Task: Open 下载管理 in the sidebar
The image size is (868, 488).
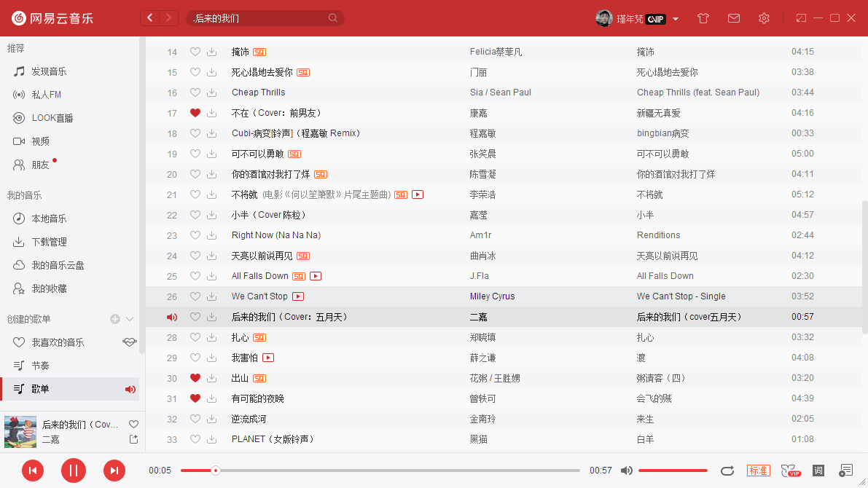Action: [49, 242]
